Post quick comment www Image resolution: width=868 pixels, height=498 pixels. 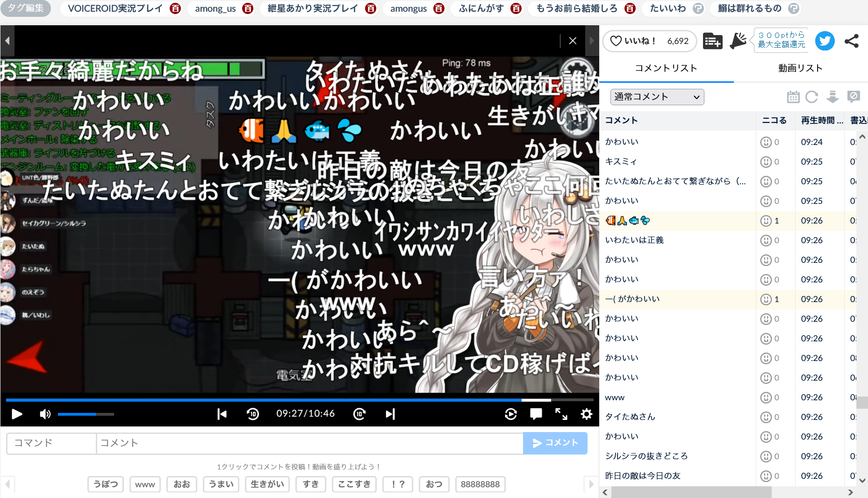tap(145, 484)
